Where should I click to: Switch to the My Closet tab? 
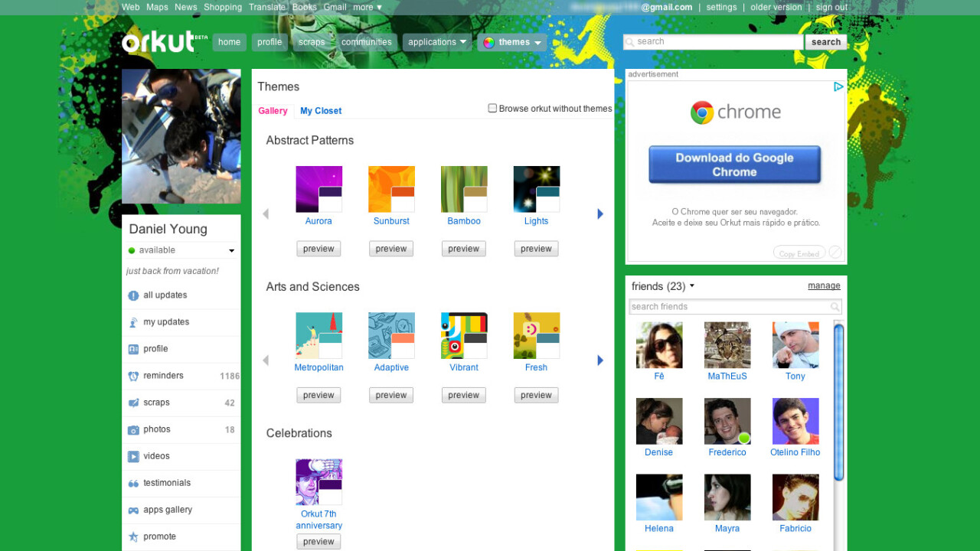[321, 111]
